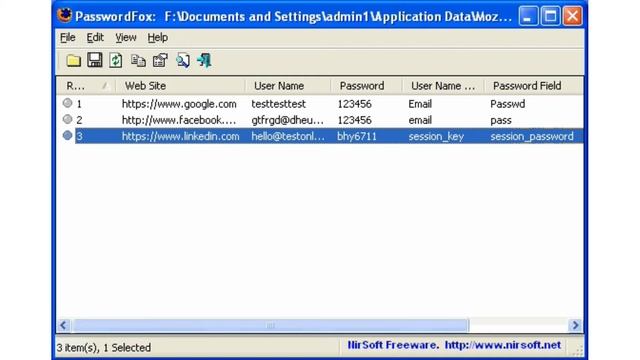Click the horizontal scrollbar left arrow
This screenshot has width=640, height=360.
[63, 325]
